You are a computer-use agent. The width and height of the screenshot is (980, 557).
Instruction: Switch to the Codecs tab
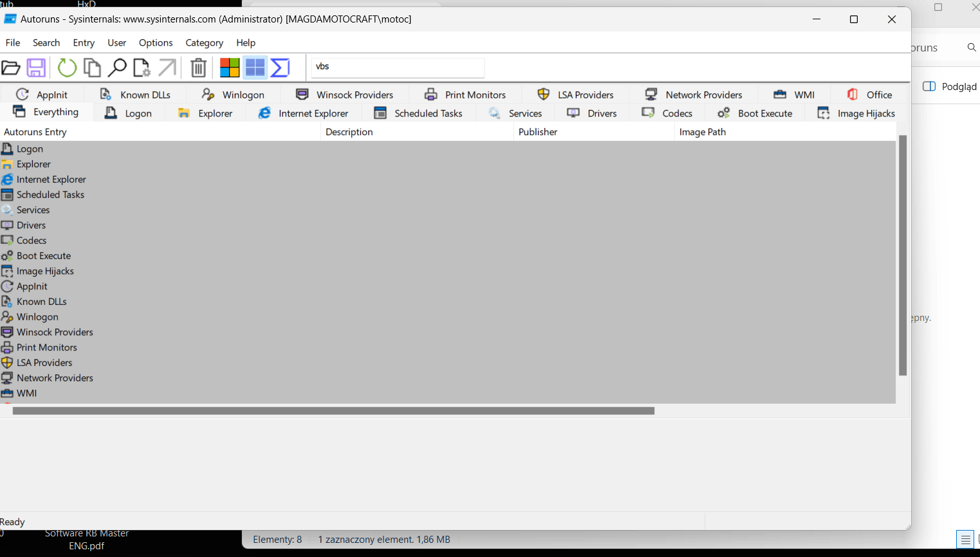(x=667, y=113)
